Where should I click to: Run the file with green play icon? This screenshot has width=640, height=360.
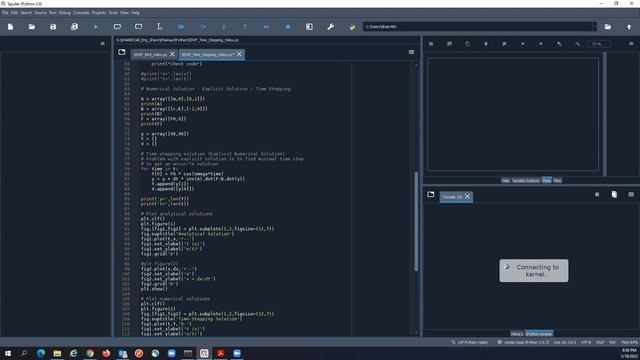point(96,27)
